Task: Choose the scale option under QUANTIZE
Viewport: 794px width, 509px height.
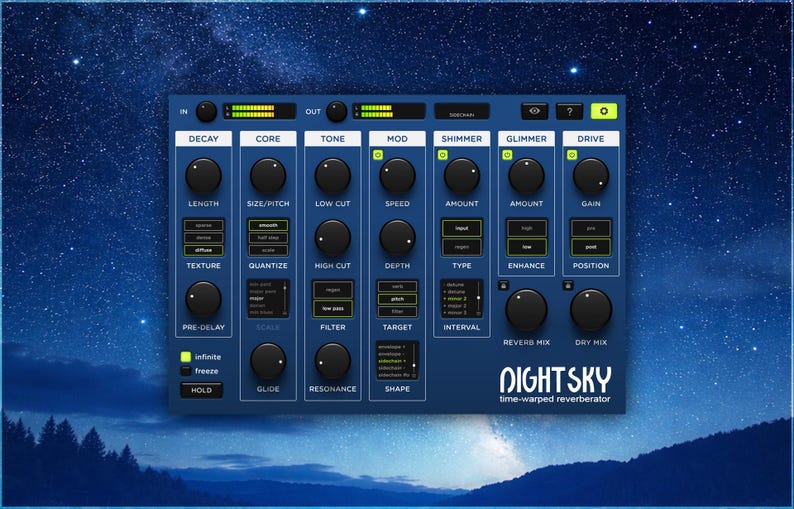Action: 268,250
